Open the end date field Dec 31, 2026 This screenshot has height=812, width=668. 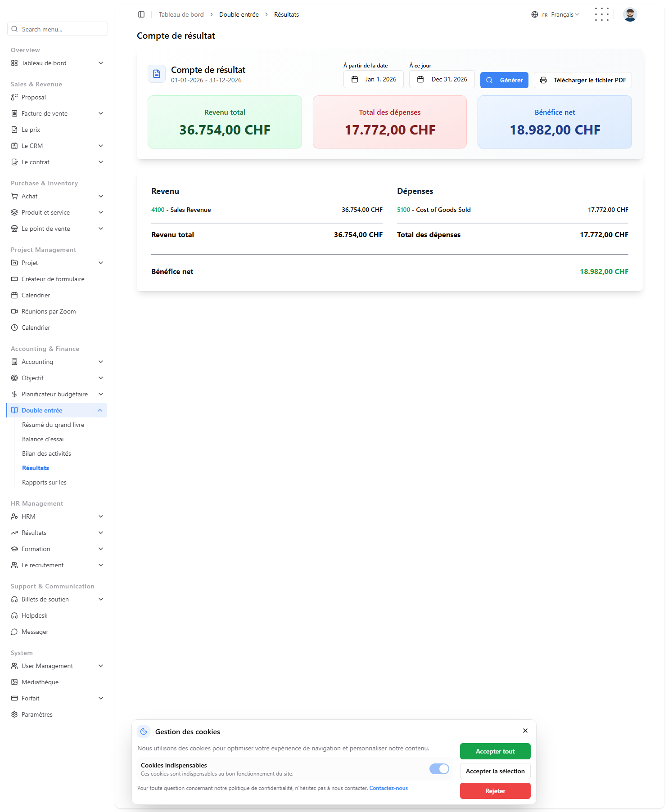pos(442,79)
